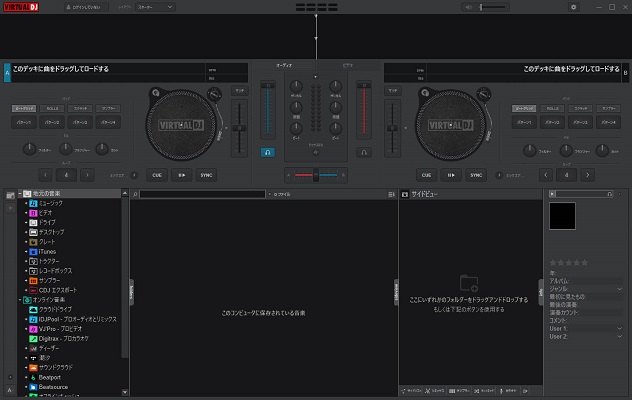Click the CUE button on deck A
The height and width of the screenshot is (400, 632).
coord(157,175)
